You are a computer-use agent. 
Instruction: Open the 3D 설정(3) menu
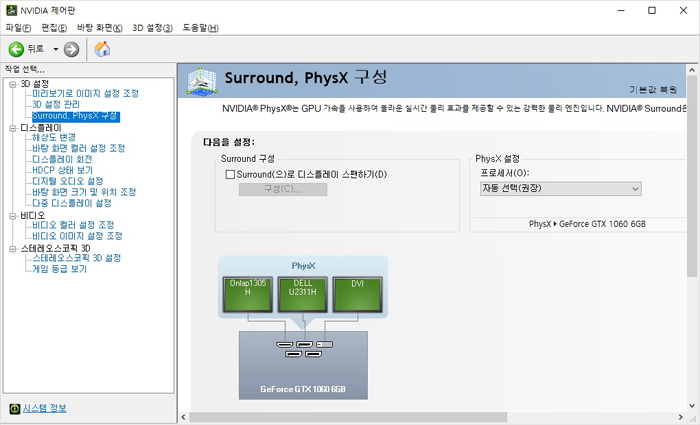[152, 28]
